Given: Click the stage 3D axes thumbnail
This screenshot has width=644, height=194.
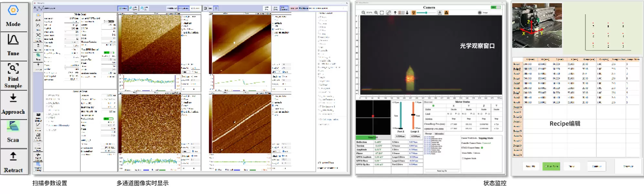Looking at the screenshot, I should (537, 26).
